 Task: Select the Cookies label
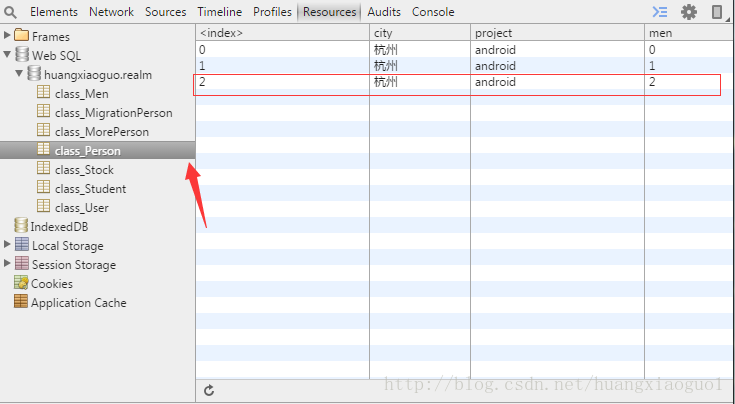tap(52, 284)
